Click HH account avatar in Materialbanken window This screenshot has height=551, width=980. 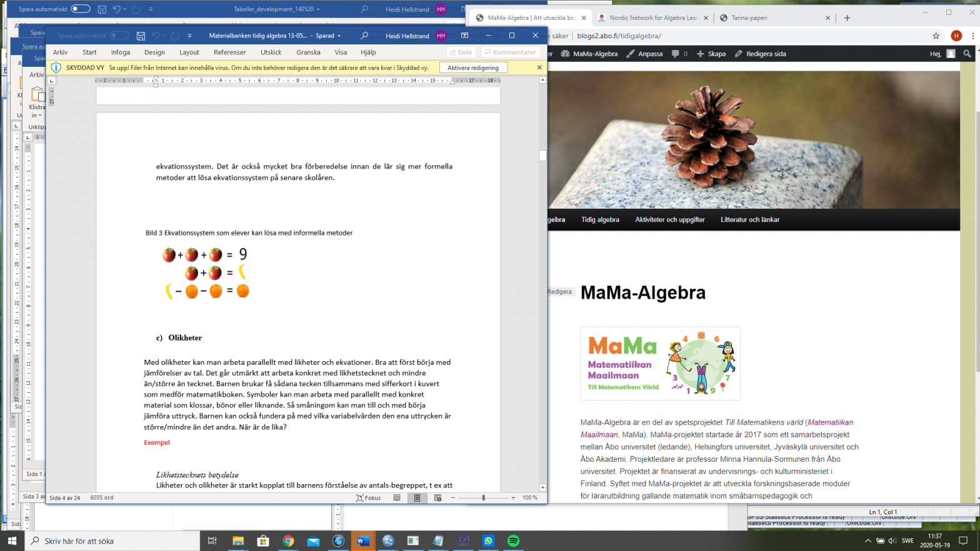[x=441, y=36]
